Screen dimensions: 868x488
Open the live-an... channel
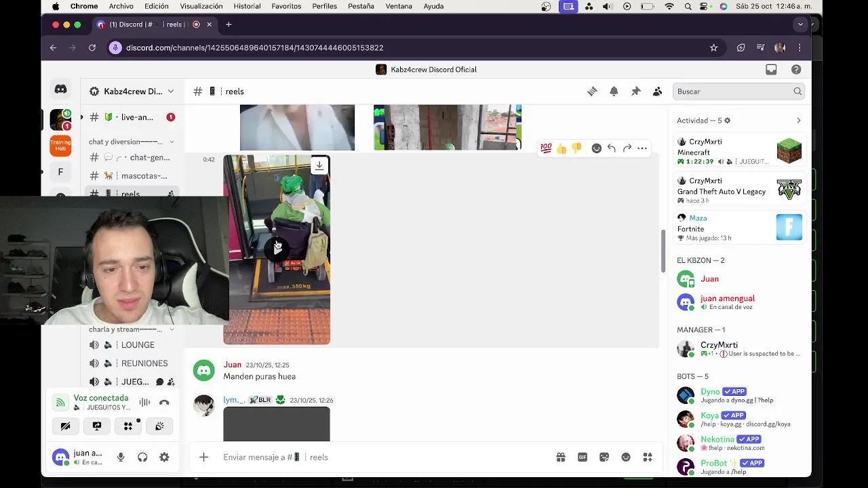tap(133, 117)
